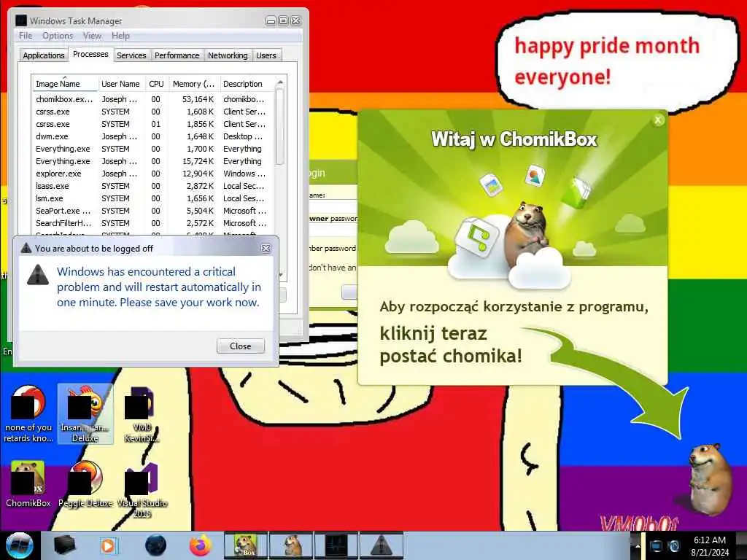Click the warning triangle taskbar button
This screenshot has height=560, width=747.
tap(382, 545)
